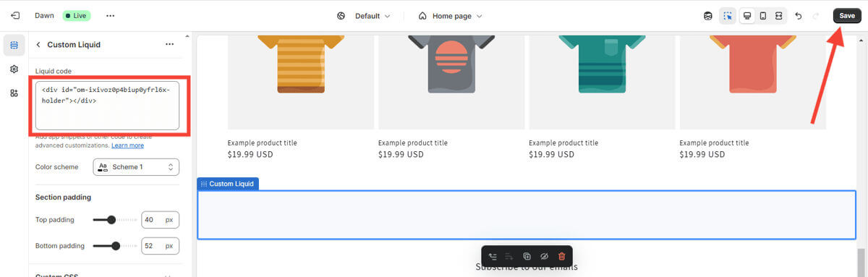
Task: Open App embeds icon in left sidebar
Action: (14, 93)
